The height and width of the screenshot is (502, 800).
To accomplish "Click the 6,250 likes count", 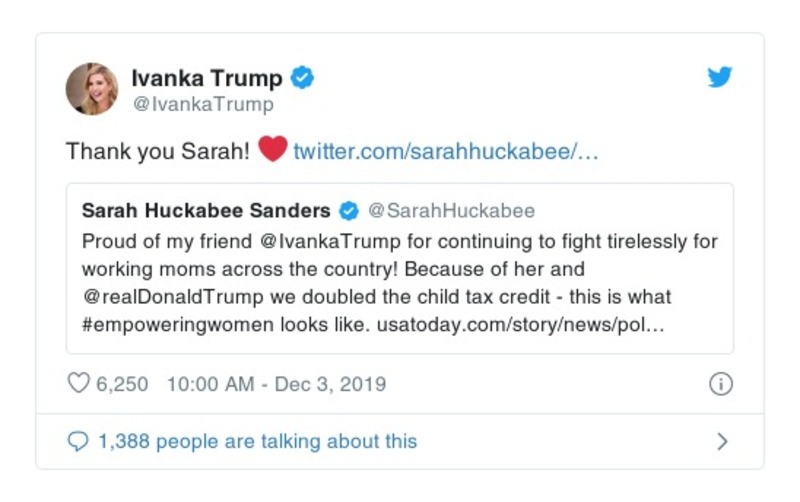I will (x=122, y=384).
